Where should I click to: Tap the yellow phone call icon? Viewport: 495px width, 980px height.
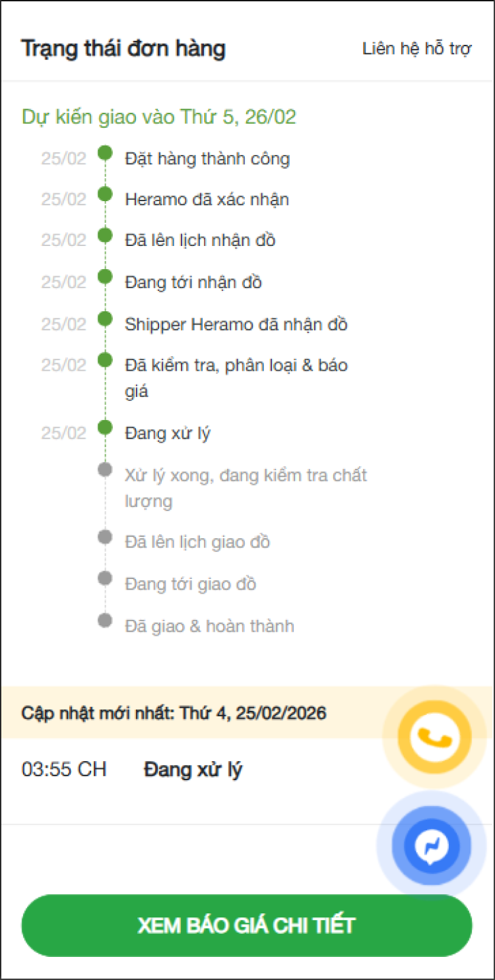click(x=434, y=737)
